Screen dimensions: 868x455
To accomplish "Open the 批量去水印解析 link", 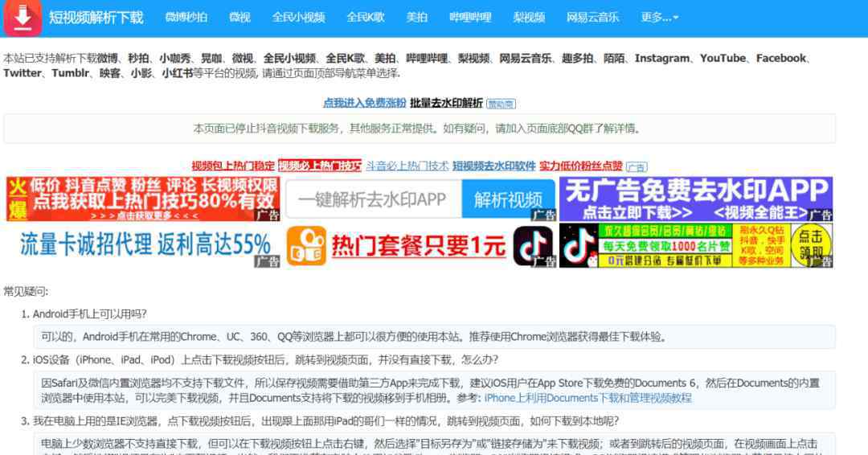I will [446, 103].
